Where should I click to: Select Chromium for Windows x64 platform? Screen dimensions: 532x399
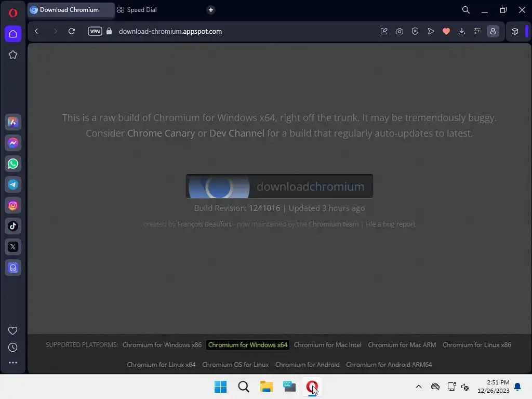(x=248, y=345)
